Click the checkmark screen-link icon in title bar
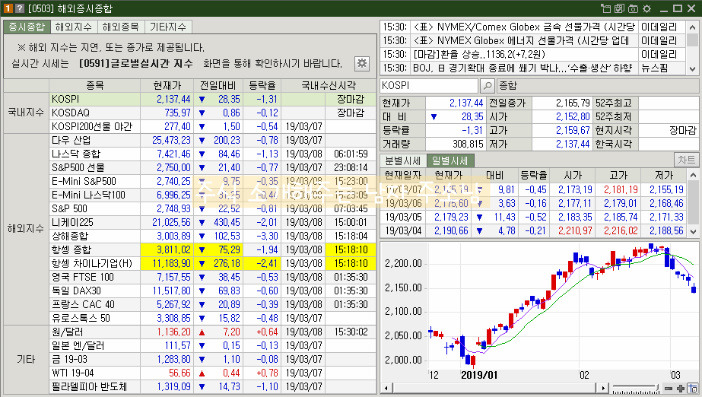 pyautogui.click(x=620, y=9)
